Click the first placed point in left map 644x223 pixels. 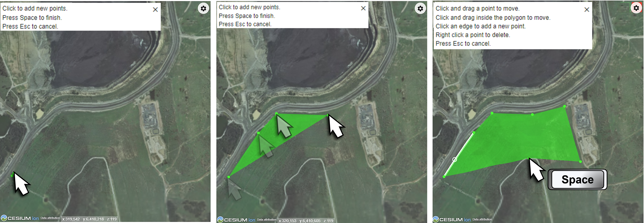tap(12, 176)
